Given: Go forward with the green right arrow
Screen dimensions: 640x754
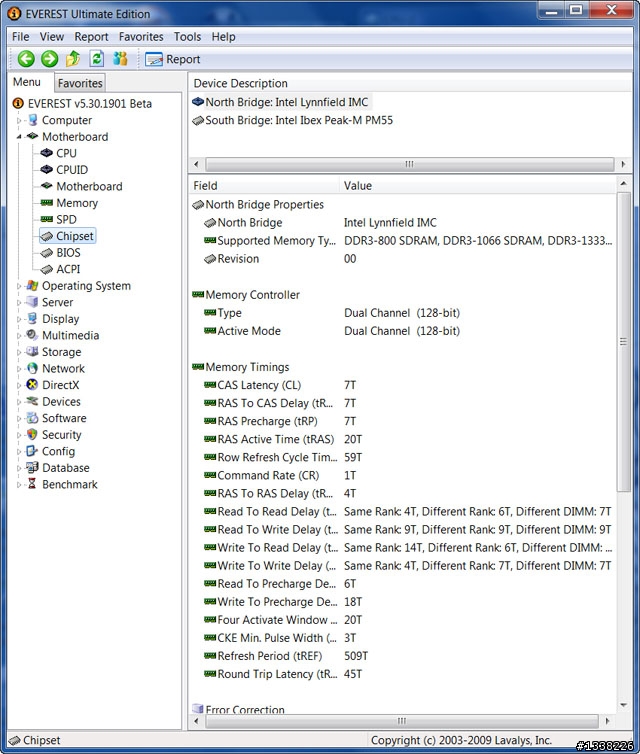Looking at the screenshot, I should click(49, 59).
